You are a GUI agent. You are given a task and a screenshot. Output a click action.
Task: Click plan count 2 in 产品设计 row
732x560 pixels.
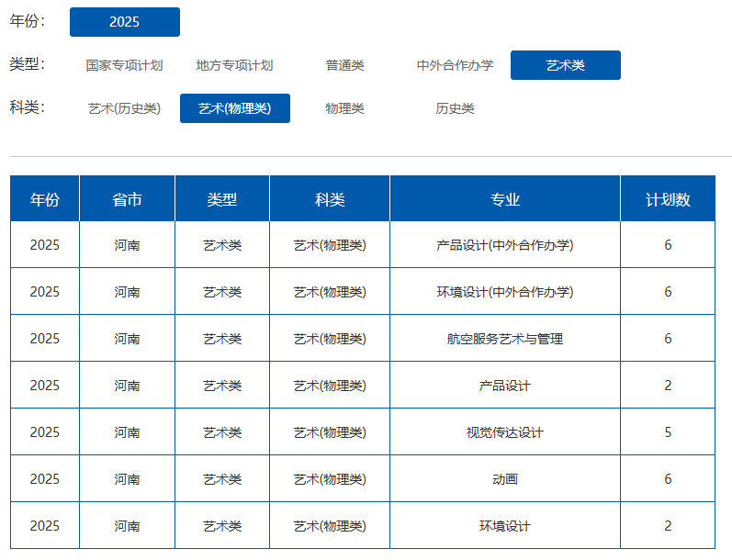[x=668, y=386]
